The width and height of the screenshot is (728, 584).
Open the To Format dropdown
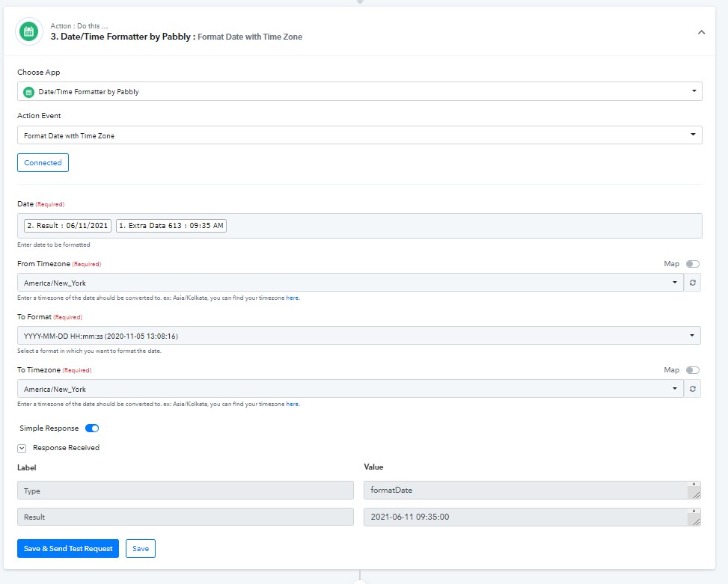click(359, 336)
